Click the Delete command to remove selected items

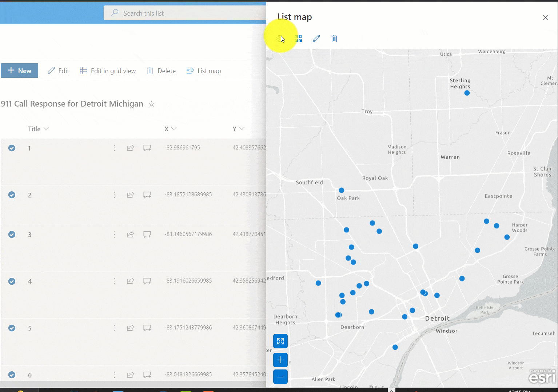tap(161, 71)
